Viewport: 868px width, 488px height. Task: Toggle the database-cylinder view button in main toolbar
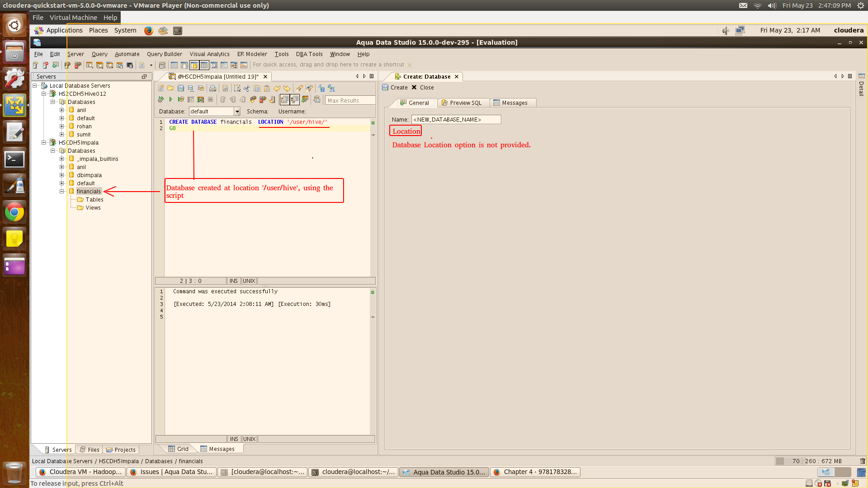pyautogui.click(x=194, y=65)
